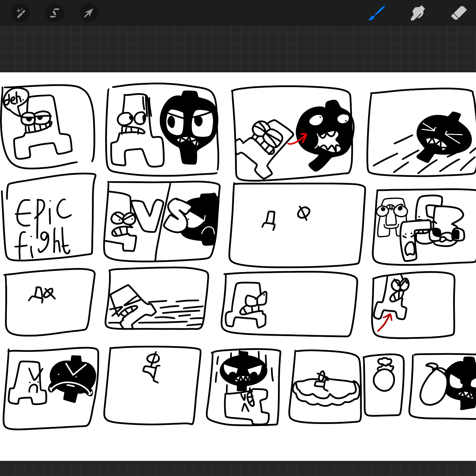Open the Adjustments magic wand menu
This screenshot has height=476, width=476.
coord(21,13)
